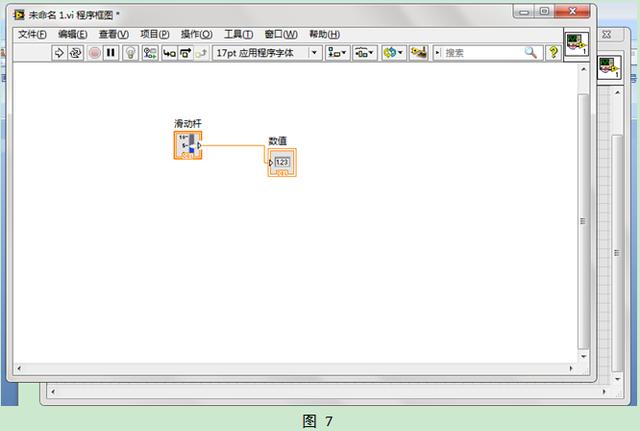Image resolution: width=640 pixels, height=431 pixels.
Task: Open the Reorder dropdown
Action: tap(394, 53)
